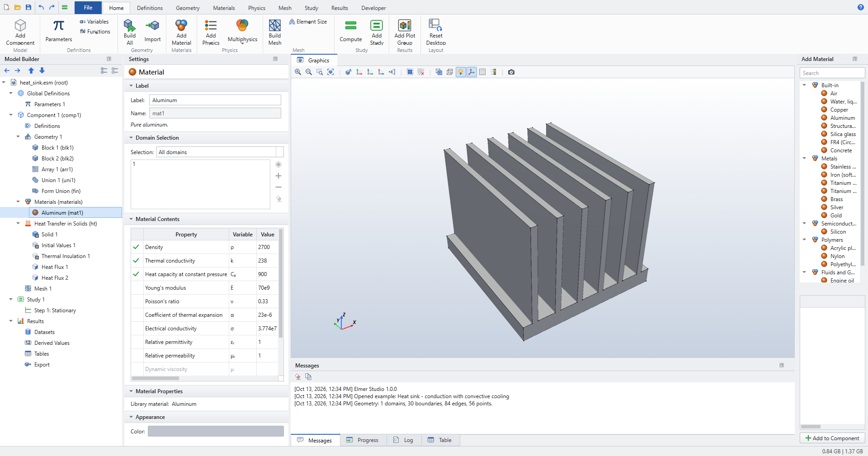Click Zoom Extents in Graphics toolbar
The height and width of the screenshot is (456, 868).
[330, 72]
